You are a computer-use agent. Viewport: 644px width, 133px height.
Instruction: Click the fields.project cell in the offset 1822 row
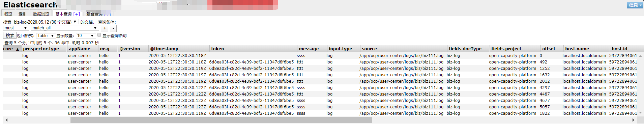(513, 113)
